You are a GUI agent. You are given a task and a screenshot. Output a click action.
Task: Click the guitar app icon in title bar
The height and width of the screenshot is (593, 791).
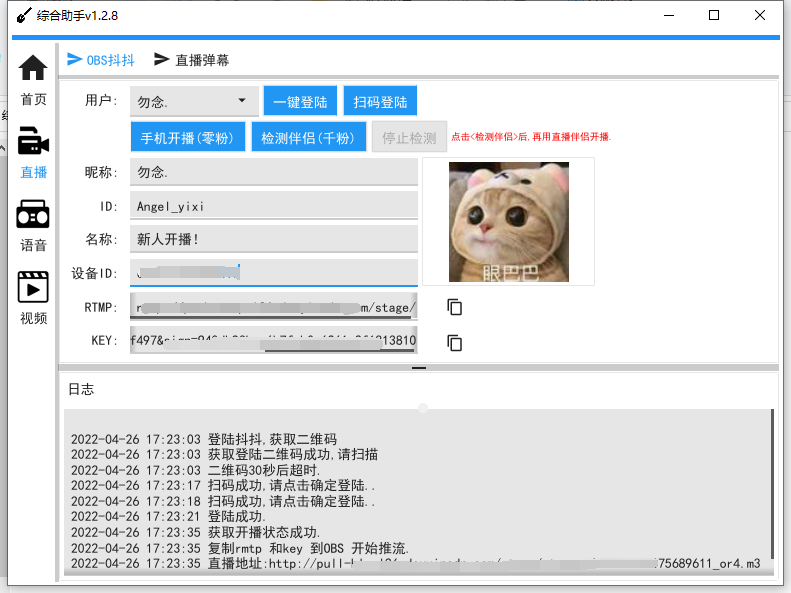[x=24, y=16]
